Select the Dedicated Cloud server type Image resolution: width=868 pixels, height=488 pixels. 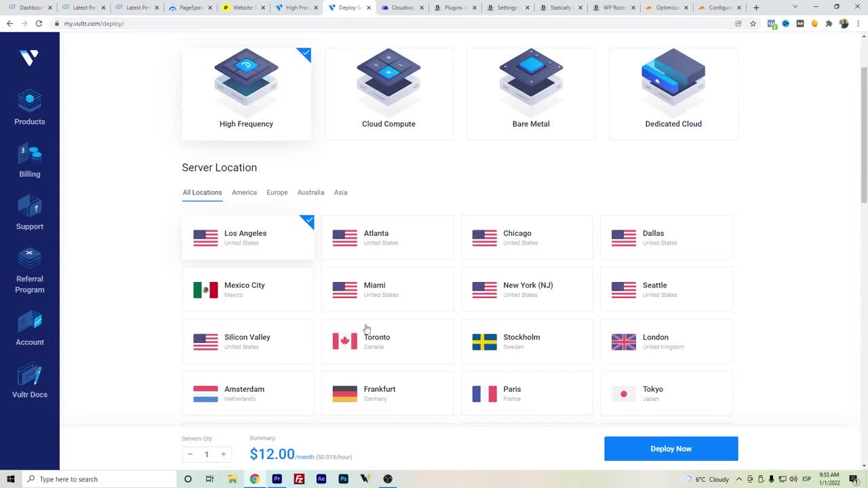[x=673, y=94]
